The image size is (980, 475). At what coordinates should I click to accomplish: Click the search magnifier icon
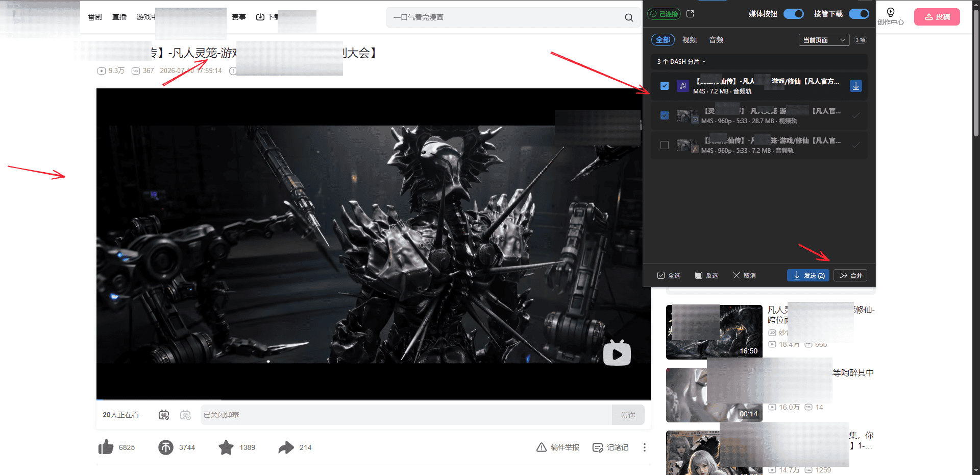629,17
